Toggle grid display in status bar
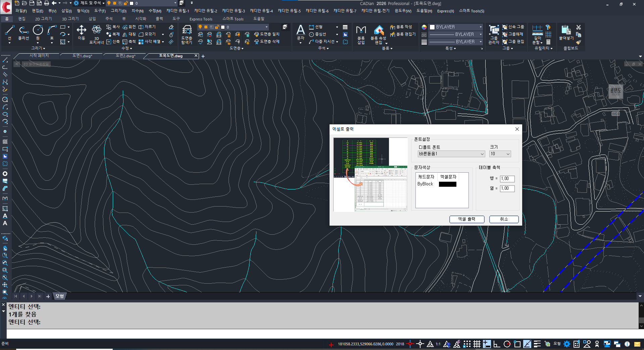 tap(477, 344)
